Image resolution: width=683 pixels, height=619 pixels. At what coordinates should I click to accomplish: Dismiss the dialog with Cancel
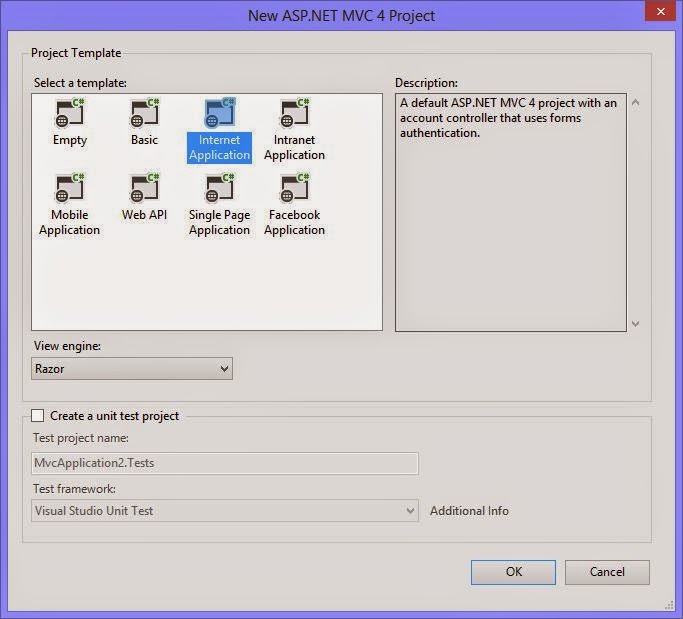pos(607,572)
